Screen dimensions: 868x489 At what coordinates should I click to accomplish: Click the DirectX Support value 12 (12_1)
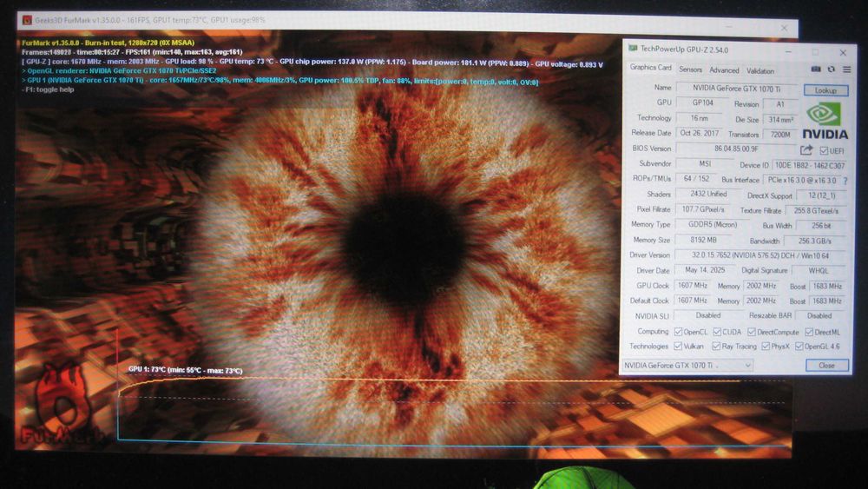(821, 195)
